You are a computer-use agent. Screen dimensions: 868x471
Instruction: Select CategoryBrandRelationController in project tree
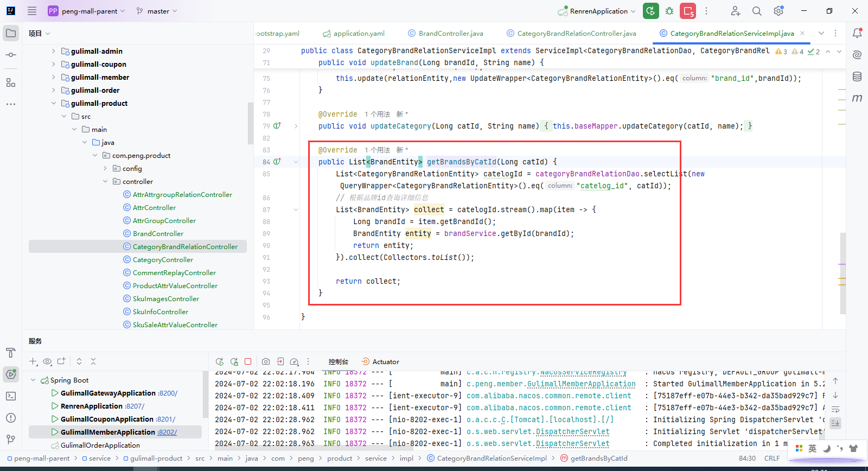pos(137,246)
